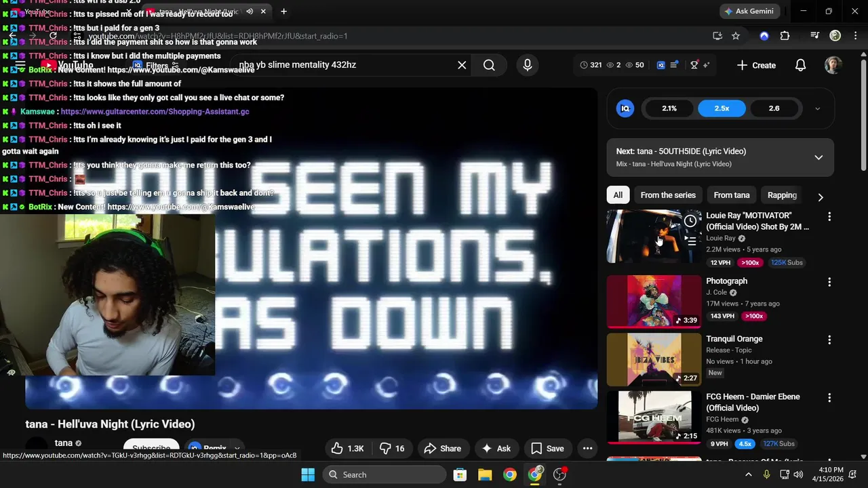Image resolution: width=868 pixels, height=488 pixels.
Task: Dislike the video with 16 thumbs down
Action: [x=392, y=449]
